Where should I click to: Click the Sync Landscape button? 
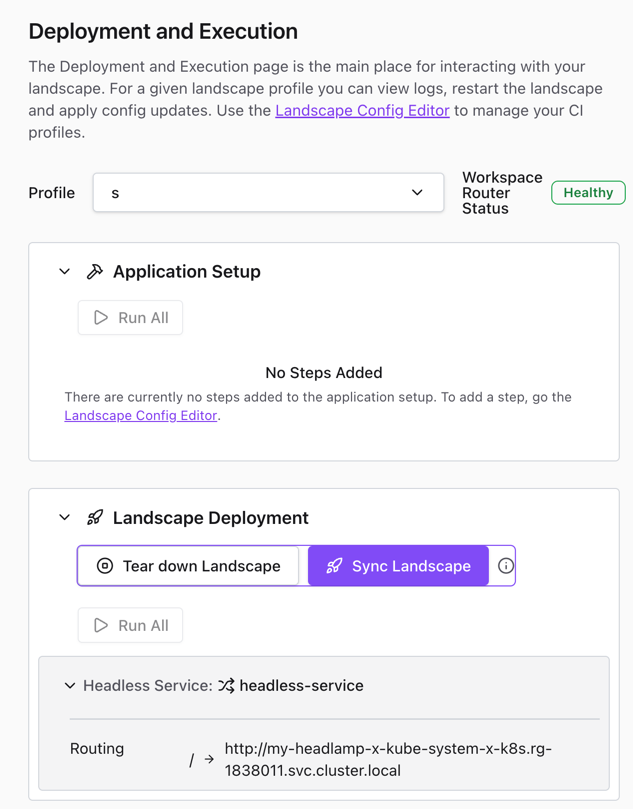pyautogui.click(x=398, y=566)
